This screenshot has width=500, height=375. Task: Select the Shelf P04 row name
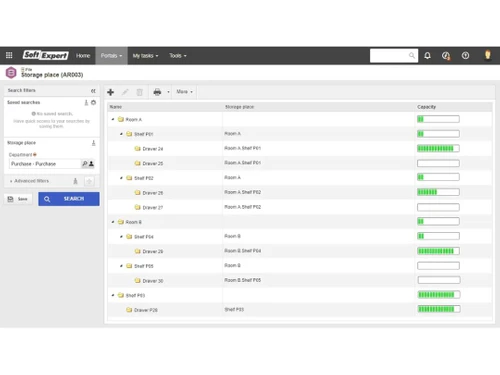pos(144,237)
